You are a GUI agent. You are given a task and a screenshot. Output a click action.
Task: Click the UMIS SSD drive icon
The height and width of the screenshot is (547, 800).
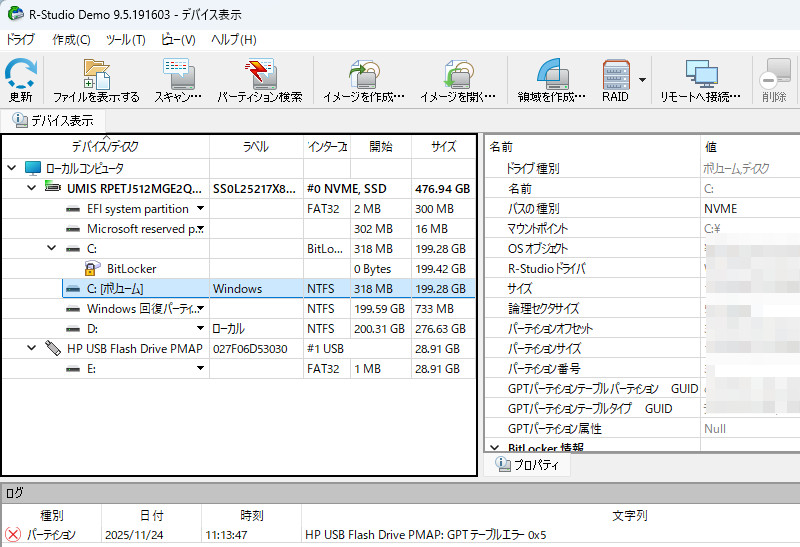tap(53, 187)
